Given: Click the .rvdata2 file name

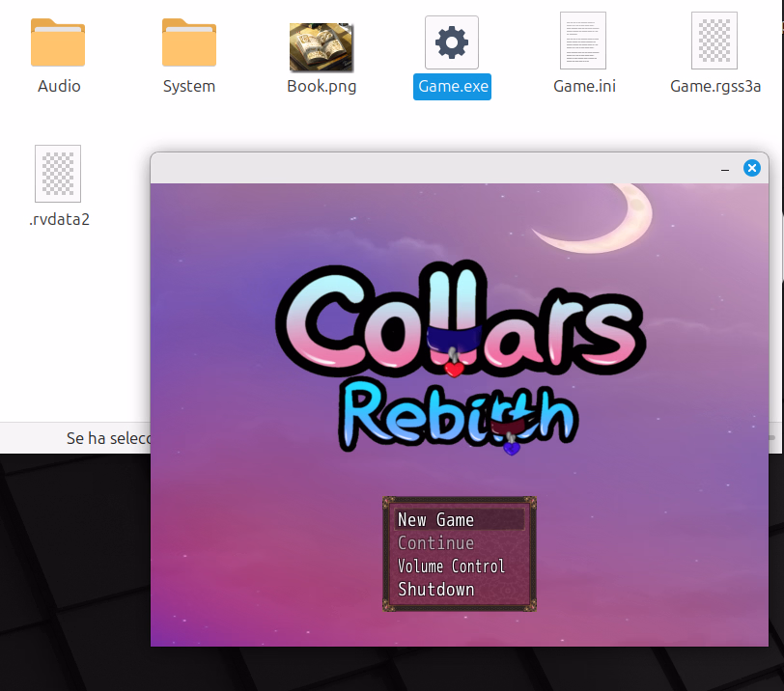Looking at the screenshot, I should [60, 219].
